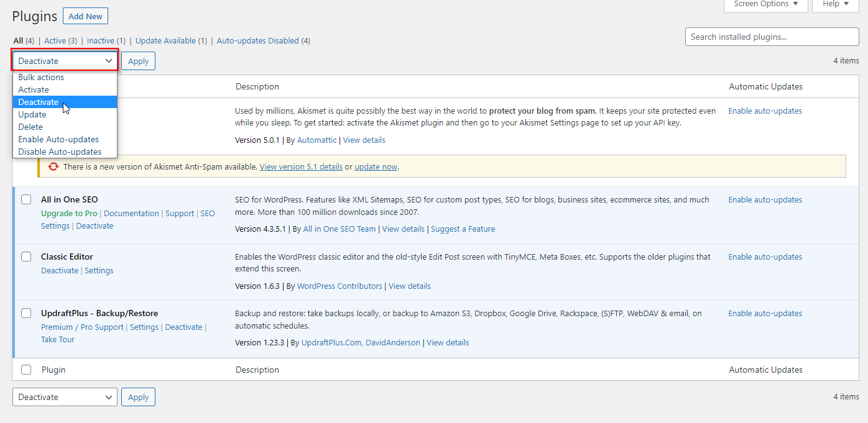The width and height of the screenshot is (868, 423).
Task: Open the Help dropdown tab
Action: [836, 4]
